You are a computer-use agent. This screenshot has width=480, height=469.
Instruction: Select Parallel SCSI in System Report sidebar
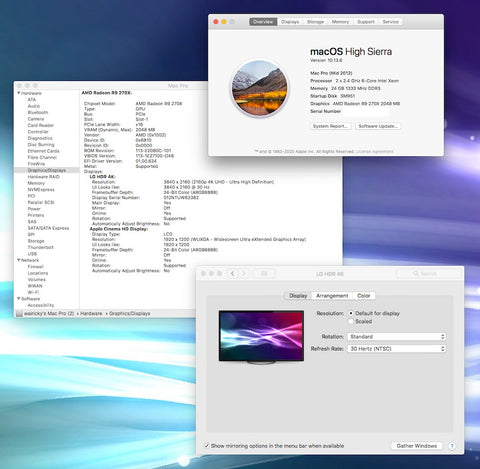(41, 202)
